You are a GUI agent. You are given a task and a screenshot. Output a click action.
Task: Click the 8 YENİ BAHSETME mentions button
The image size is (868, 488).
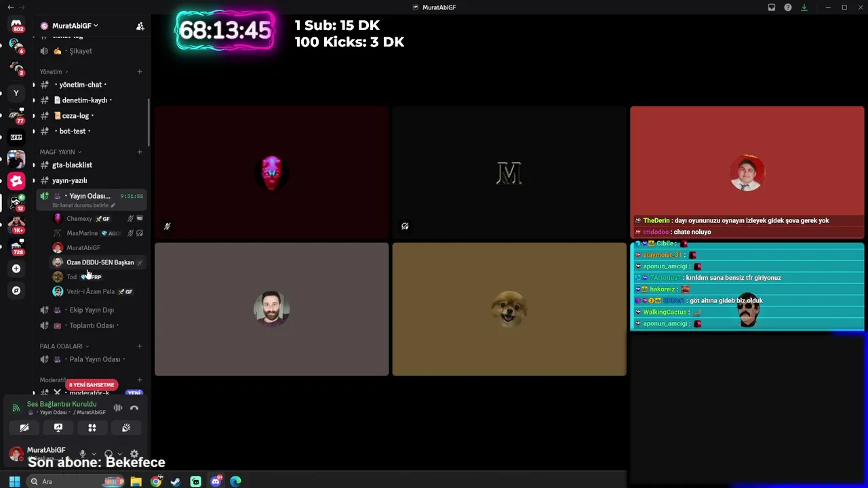coord(92,385)
